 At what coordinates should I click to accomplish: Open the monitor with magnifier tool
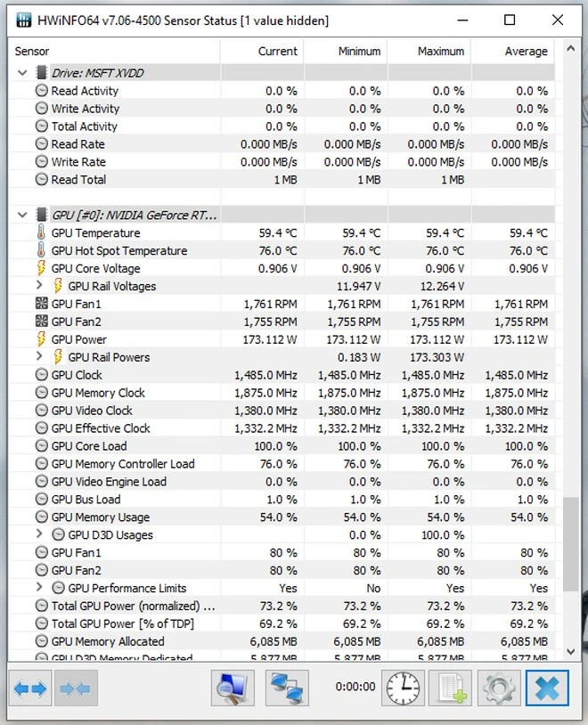coord(233,688)
